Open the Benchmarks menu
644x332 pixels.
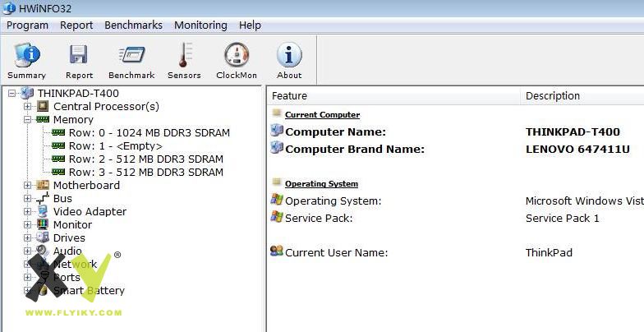click(133, 25)
